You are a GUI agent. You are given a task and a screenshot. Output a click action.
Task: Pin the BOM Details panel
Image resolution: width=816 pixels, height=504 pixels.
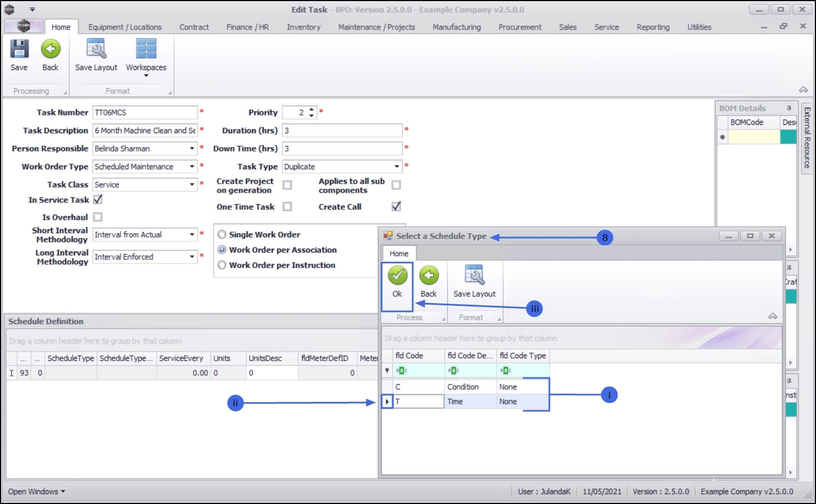[x=789, y=108]
